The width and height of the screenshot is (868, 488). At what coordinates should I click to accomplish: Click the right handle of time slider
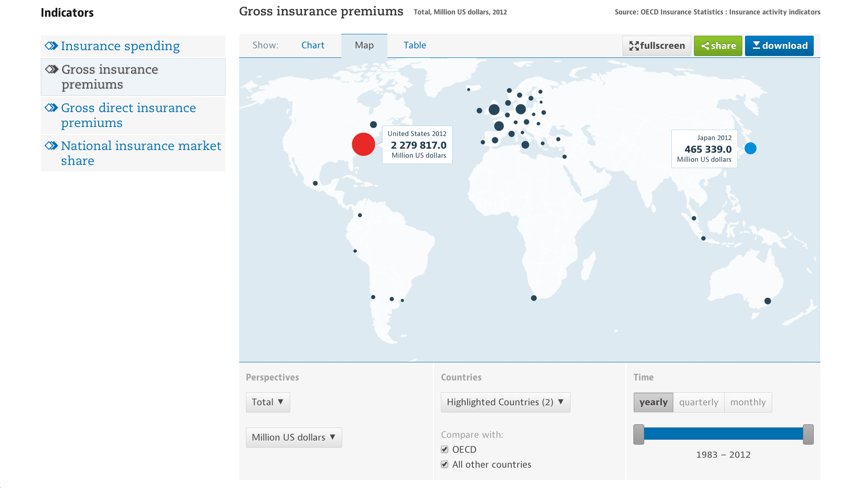pos(808,435)
